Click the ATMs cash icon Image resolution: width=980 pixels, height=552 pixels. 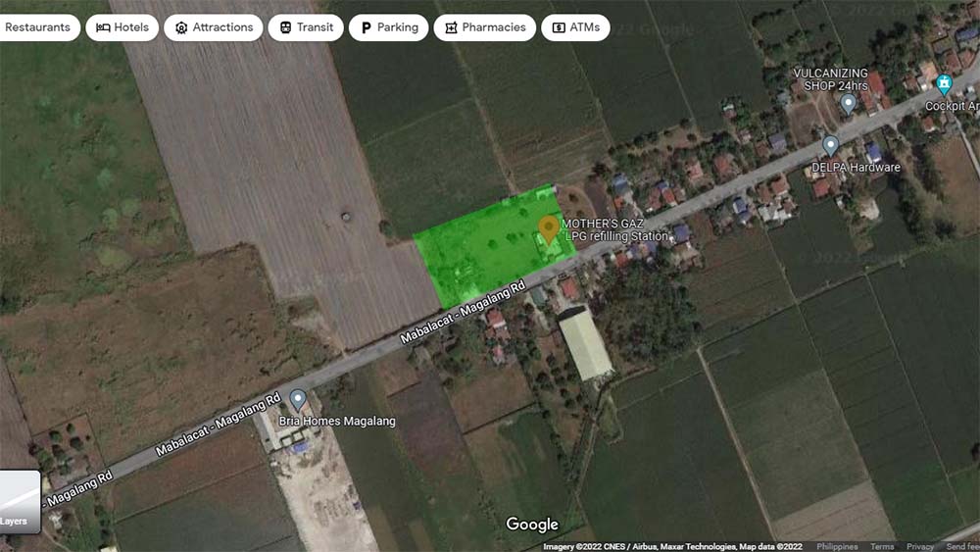point(559,27)
